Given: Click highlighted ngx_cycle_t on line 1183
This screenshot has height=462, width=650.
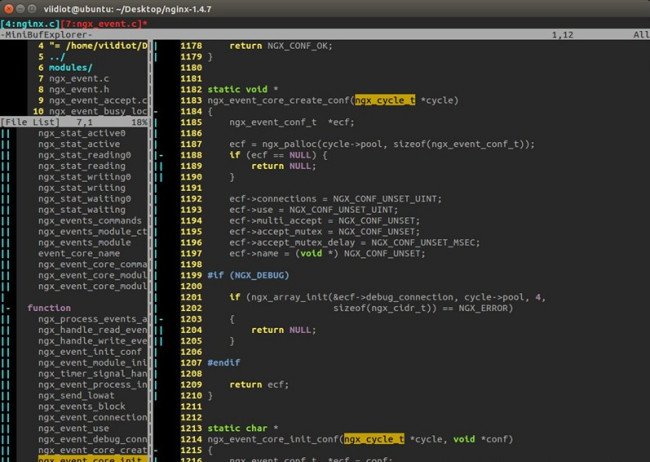Looking at the screenshot, I should tap(379, 100).
